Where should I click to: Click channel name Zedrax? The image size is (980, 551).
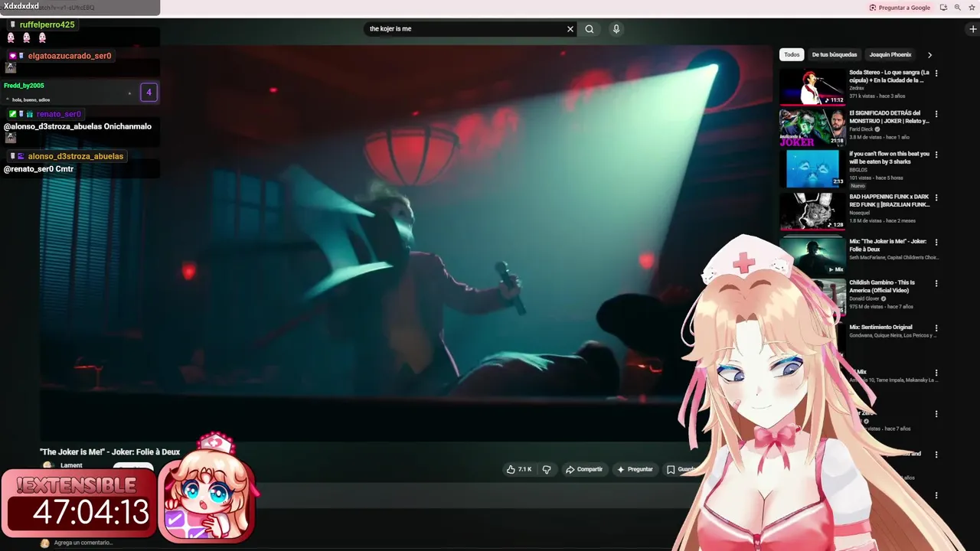point(857,88)
